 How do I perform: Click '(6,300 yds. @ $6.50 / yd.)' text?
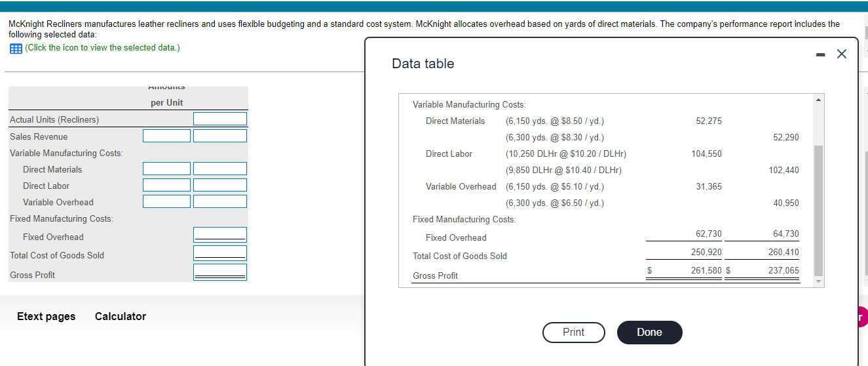555,203
